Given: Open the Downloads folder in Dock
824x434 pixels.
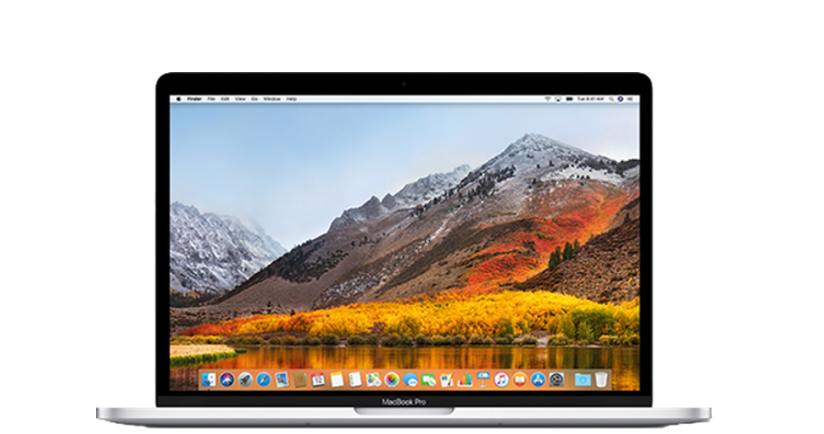Looking at the screenshot, I should click(582, 379).
